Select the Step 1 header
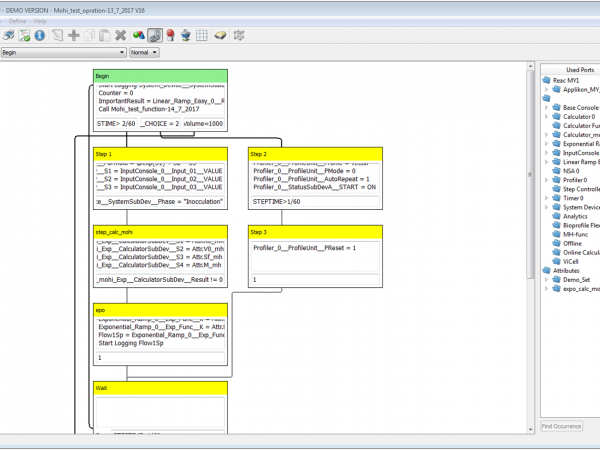The width and height of the screenshot is (600, 450). pos(160,154)
